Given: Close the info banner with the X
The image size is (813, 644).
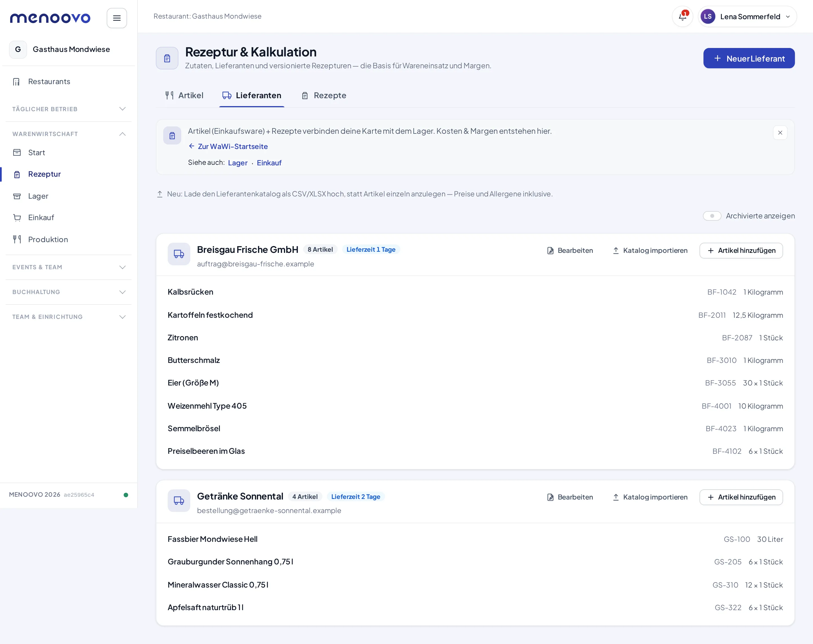Looking at the screenshot, I should click(x=780, y=133).
